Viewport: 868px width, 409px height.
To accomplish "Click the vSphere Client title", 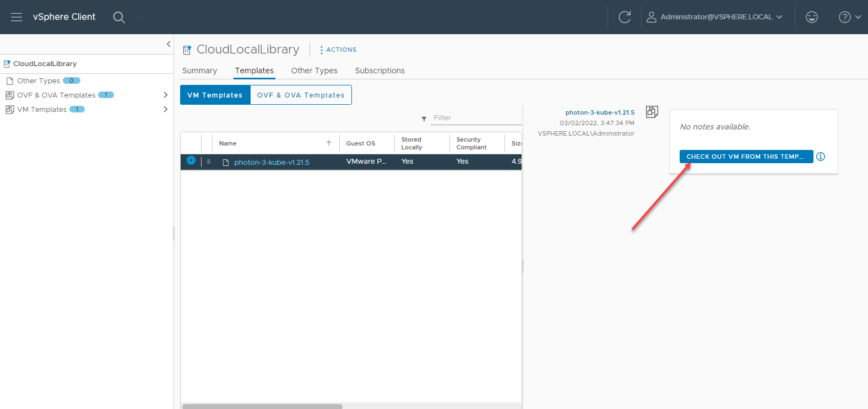I will [x=64, y=17].
